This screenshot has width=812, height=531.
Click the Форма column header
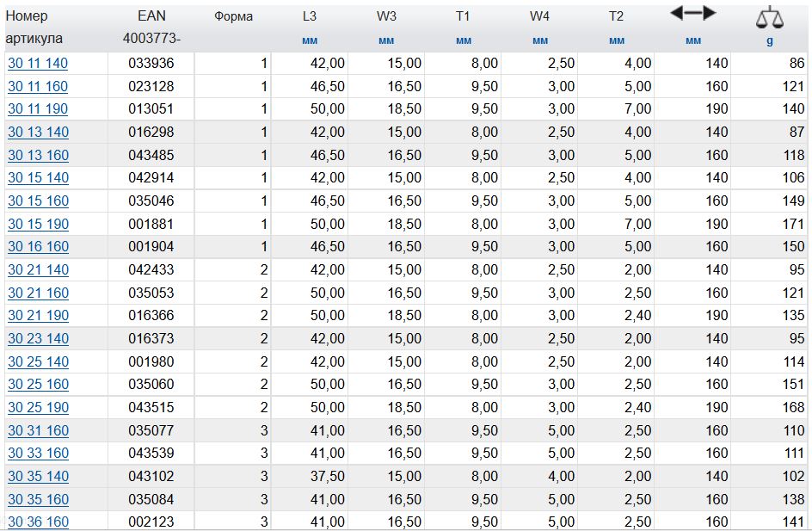pos(233,16)
